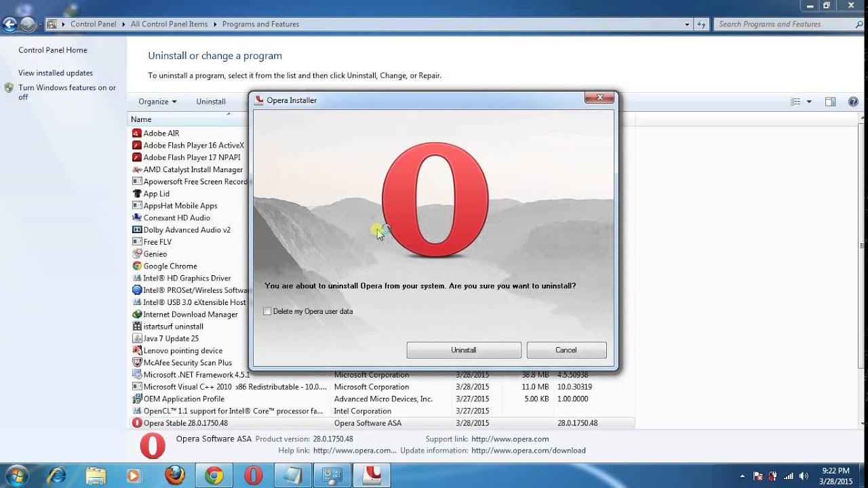The image size is (868, 488).
Task: Select Adobe AIR in the list
Action: 161,134
